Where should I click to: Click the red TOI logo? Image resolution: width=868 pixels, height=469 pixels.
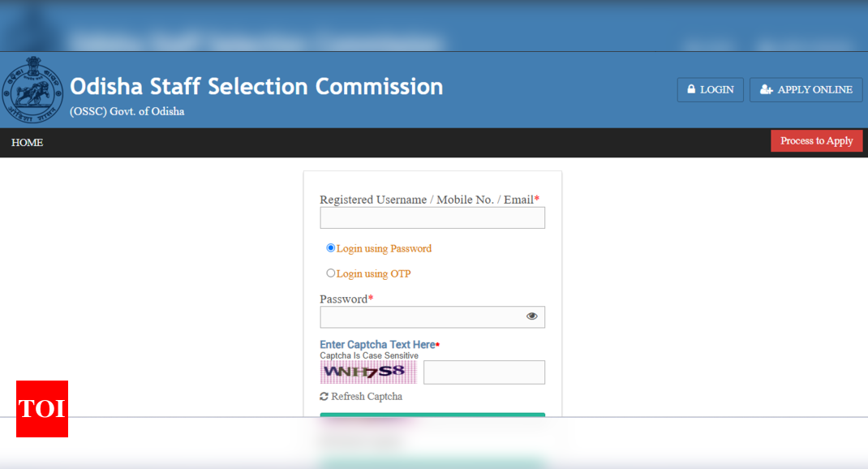click(42, 409)
